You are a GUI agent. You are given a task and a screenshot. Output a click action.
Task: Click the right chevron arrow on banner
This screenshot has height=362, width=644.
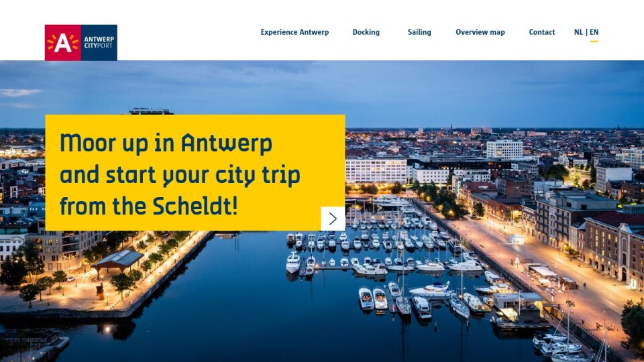point(333,219)
